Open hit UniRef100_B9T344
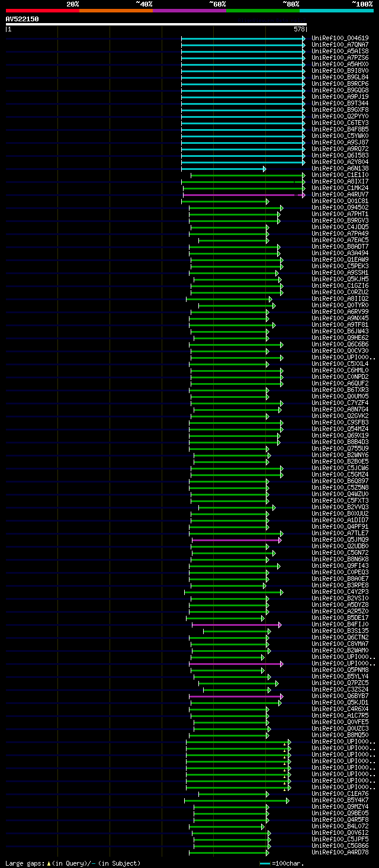This screenshot has height=868, width=379. pyautogui.click(x=340, y=103)
